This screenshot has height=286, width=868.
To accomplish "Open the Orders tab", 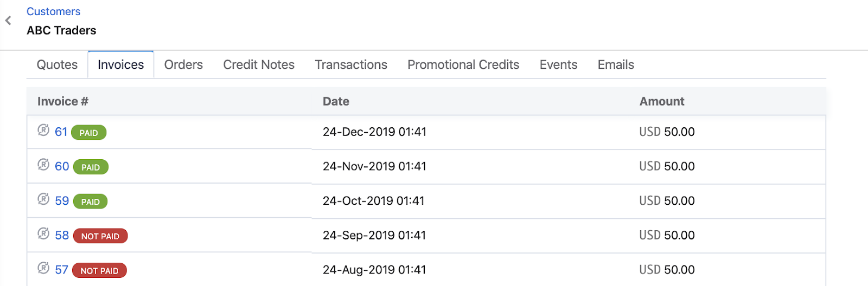I will coord(183,65).
